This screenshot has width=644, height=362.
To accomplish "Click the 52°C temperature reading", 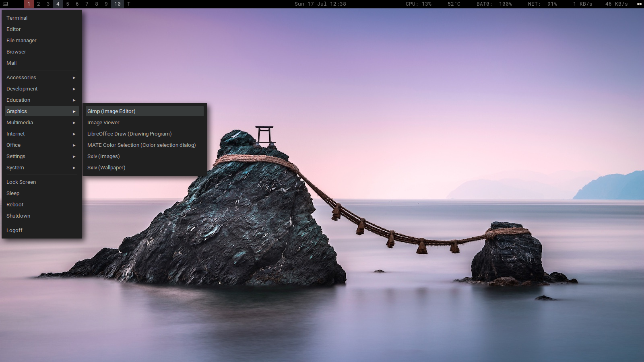I will pos(454,4).
